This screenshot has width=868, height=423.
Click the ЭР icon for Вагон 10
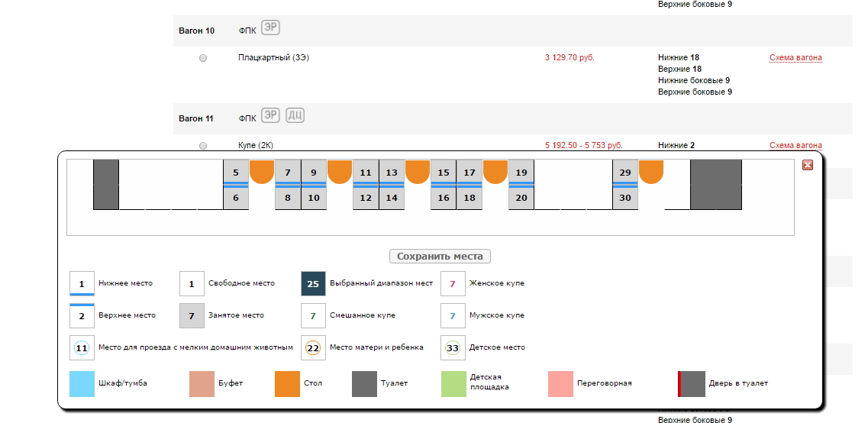click(x=270, y=28)
